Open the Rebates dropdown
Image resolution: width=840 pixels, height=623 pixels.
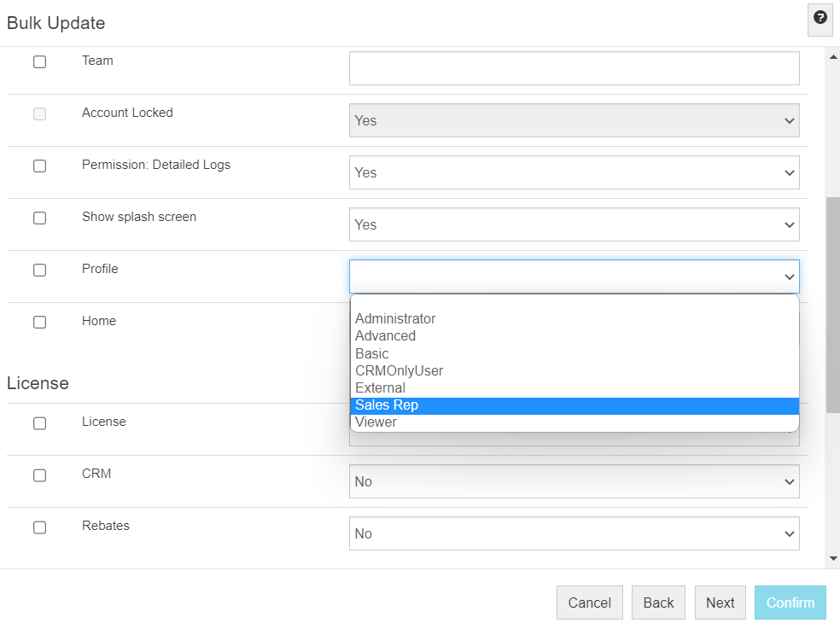click(x=574, y=533)
